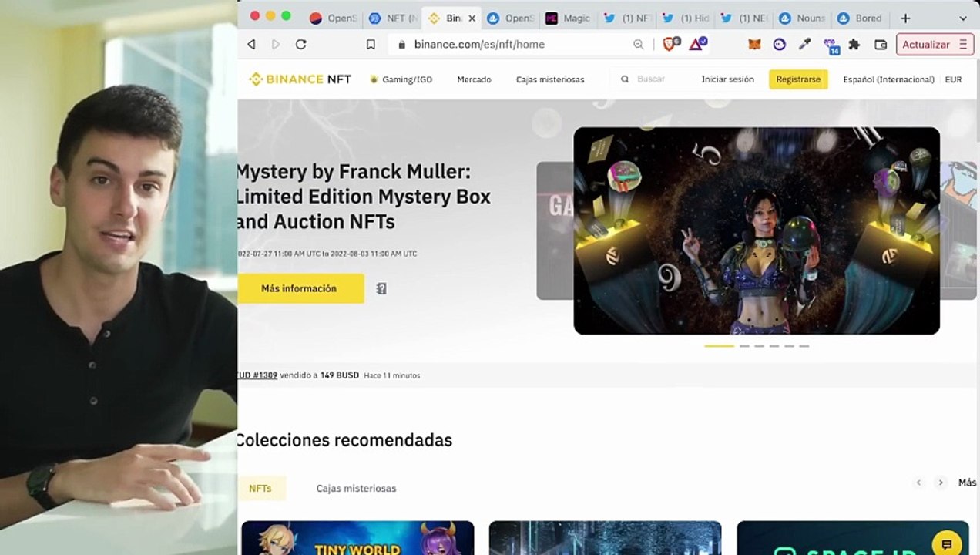Expand the tab search chevron

[x=963, y=18]
